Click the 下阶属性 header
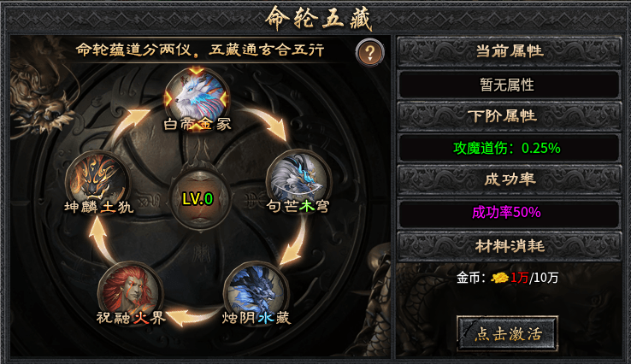This screenshot has width=631, height=364. pos(509,116)
